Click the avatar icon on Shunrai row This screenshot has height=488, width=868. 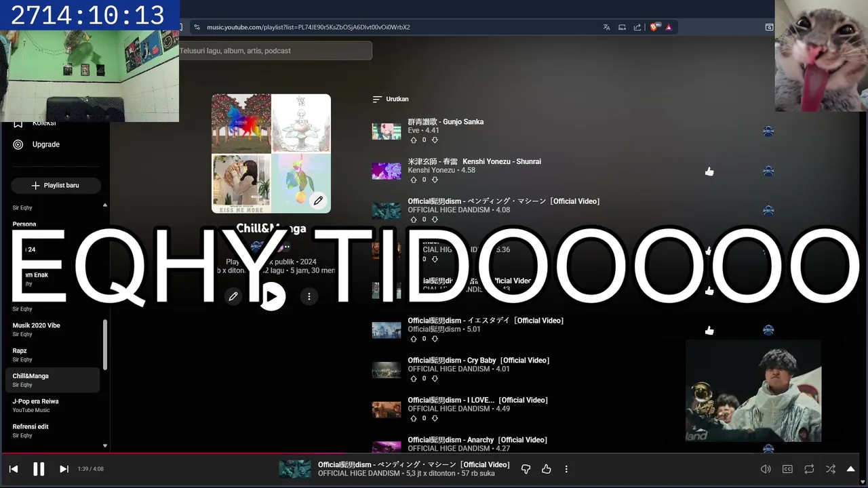768,171
